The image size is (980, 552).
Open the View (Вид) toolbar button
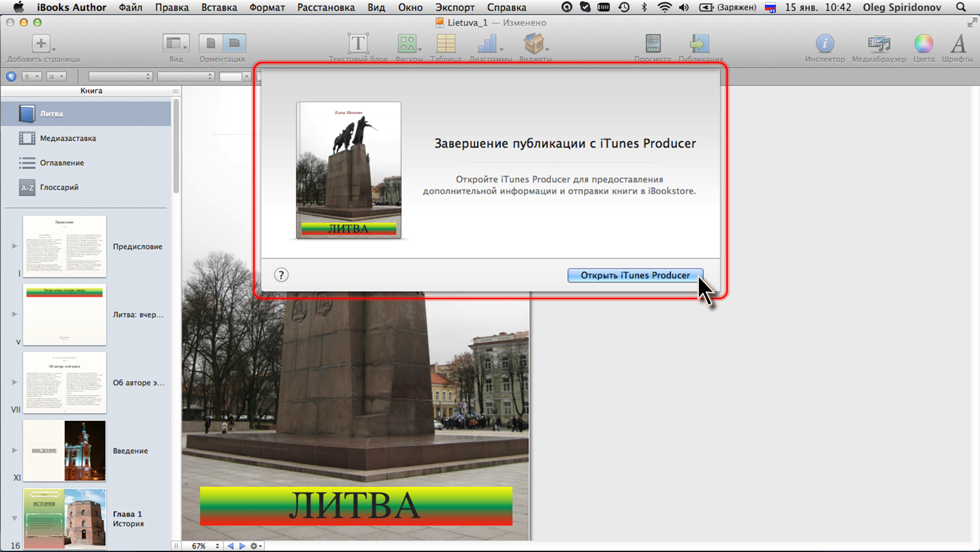coord(176,43)
